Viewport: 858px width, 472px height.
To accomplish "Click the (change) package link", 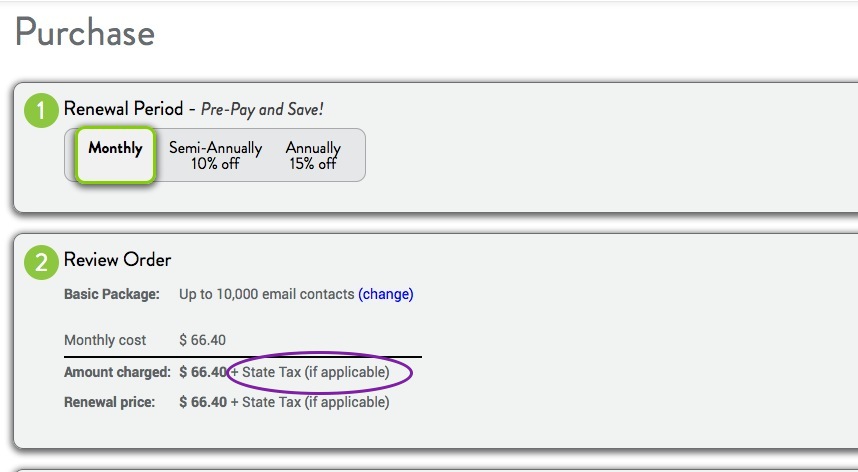I will coord(386,294).
